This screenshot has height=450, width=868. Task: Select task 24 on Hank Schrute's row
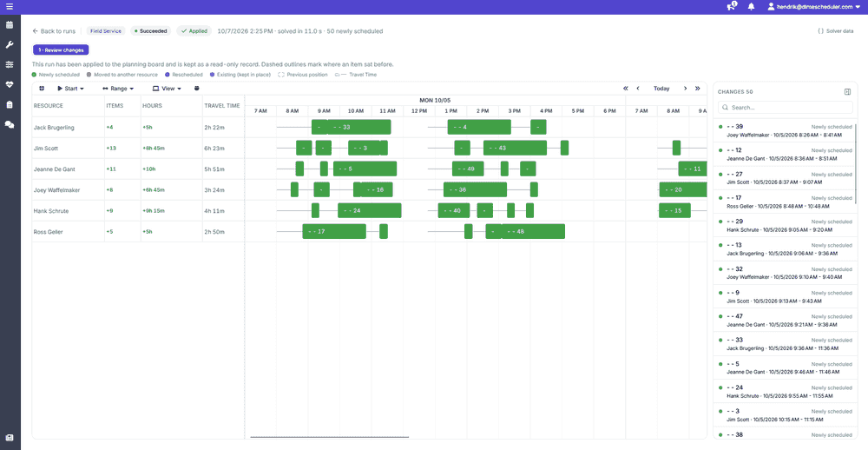pyautogui.click(x=369, y=210)
